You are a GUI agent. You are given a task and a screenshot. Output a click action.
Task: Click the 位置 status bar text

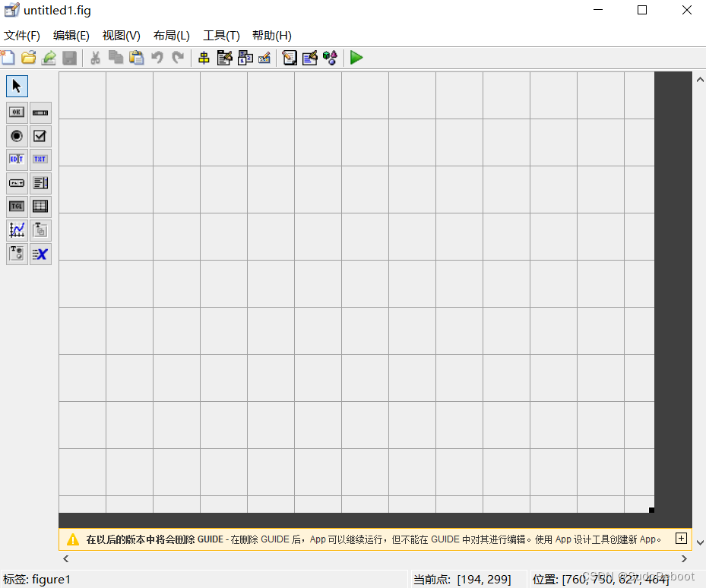point(600,580)
